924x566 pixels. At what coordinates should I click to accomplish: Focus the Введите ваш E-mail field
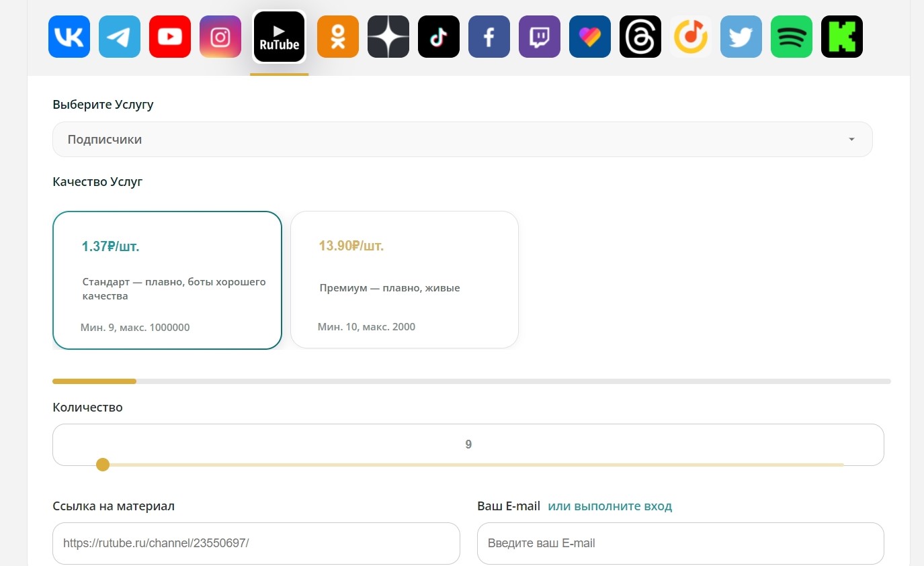pos(681,543)
